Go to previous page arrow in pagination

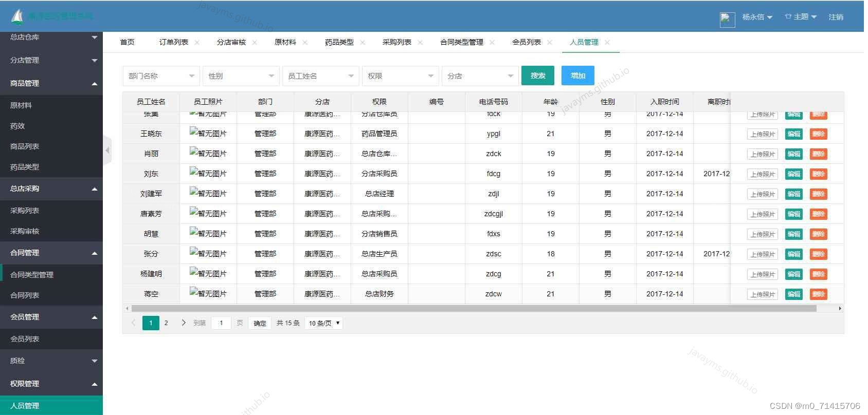click(134, 323)
